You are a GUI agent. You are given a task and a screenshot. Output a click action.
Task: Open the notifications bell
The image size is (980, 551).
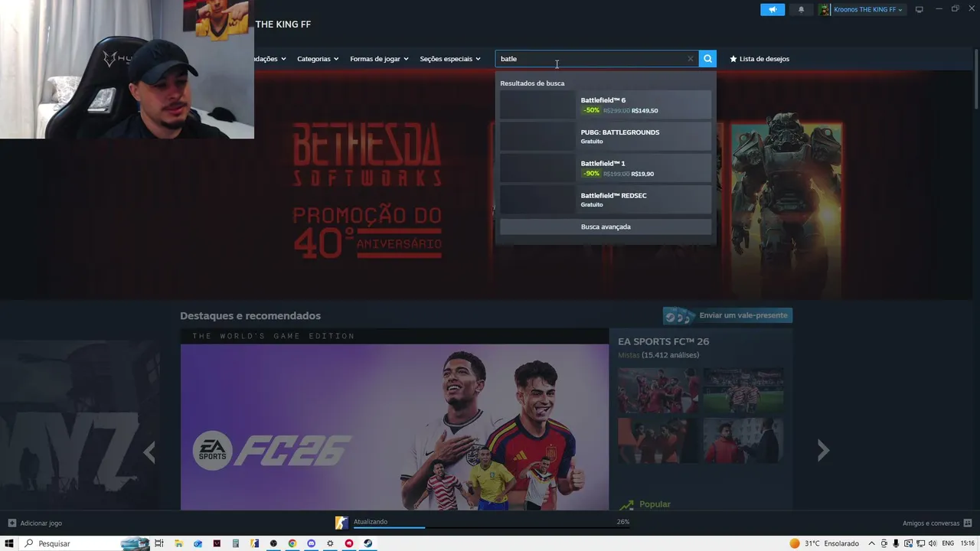801,9
